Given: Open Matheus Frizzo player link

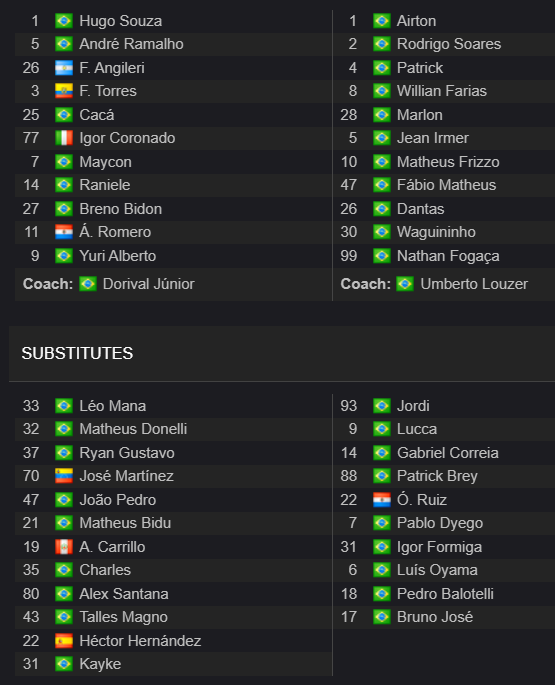Looking at the screenshot, I should pyautogui.click(x=448, y=162).
